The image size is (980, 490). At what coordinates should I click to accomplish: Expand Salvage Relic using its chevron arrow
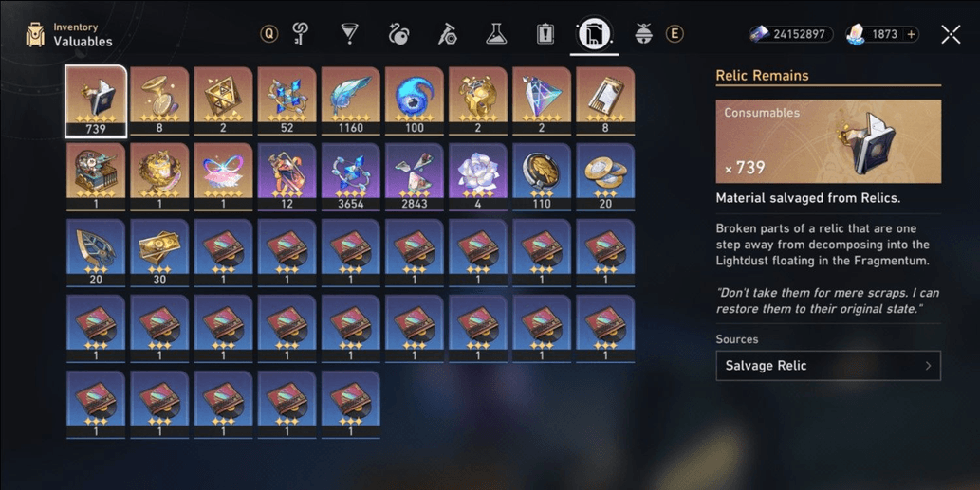928,366
